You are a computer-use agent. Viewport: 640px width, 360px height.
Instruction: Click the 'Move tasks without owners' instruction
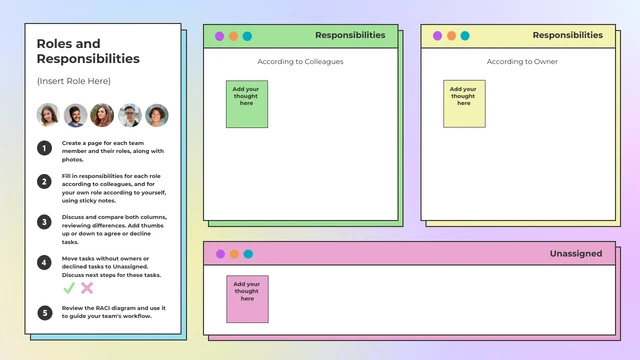111,267
